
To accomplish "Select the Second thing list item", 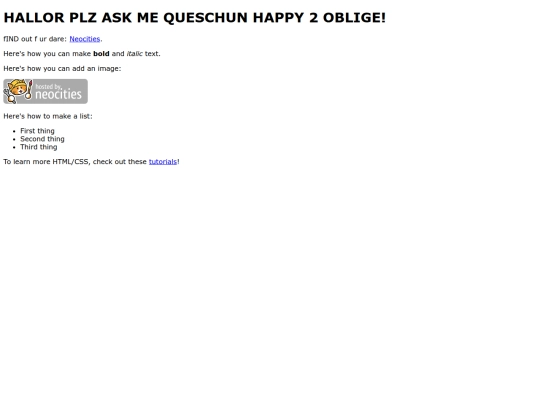I will pos(42,139).
